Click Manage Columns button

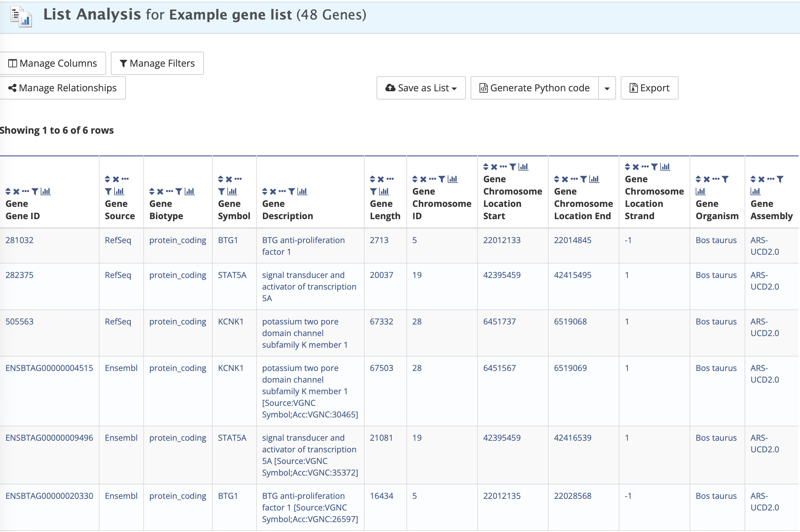[x=53, y=63]
